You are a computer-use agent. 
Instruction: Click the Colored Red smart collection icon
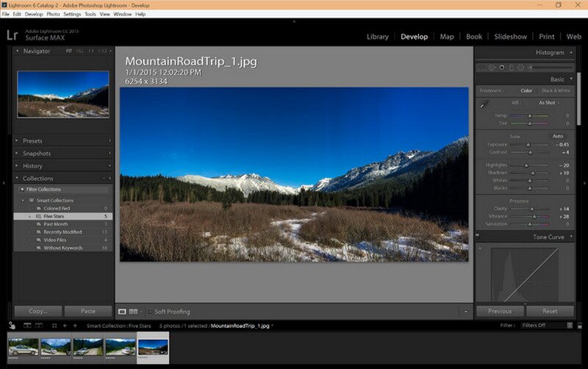click(x=39, y=209)
